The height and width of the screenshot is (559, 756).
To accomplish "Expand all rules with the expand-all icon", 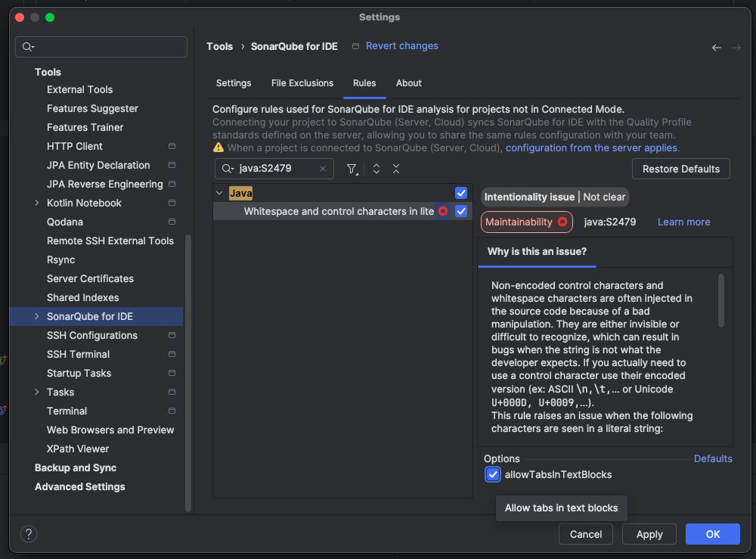I will tap(376, 169).
